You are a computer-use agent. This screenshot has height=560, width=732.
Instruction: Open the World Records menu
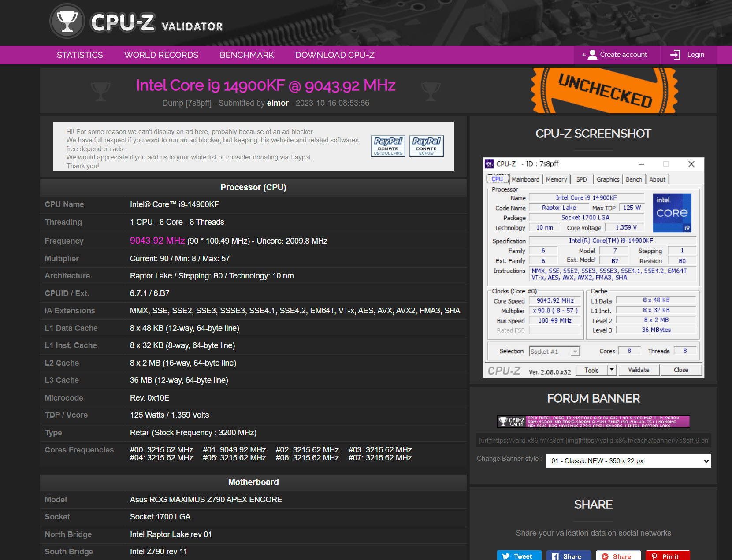click(161, 55)
